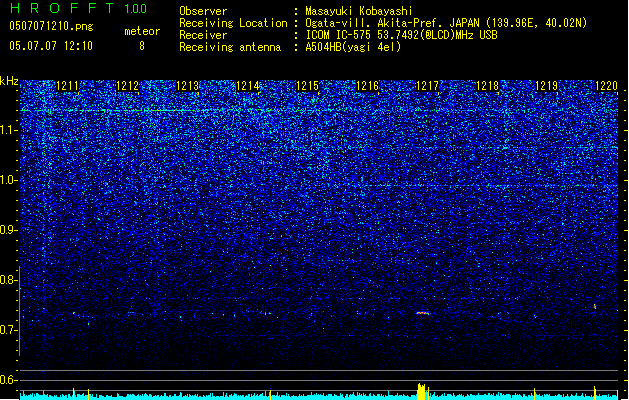The width and height of the screenshot is (629, 400).
Task: Click the 1212 time marker
Action: 127,86
